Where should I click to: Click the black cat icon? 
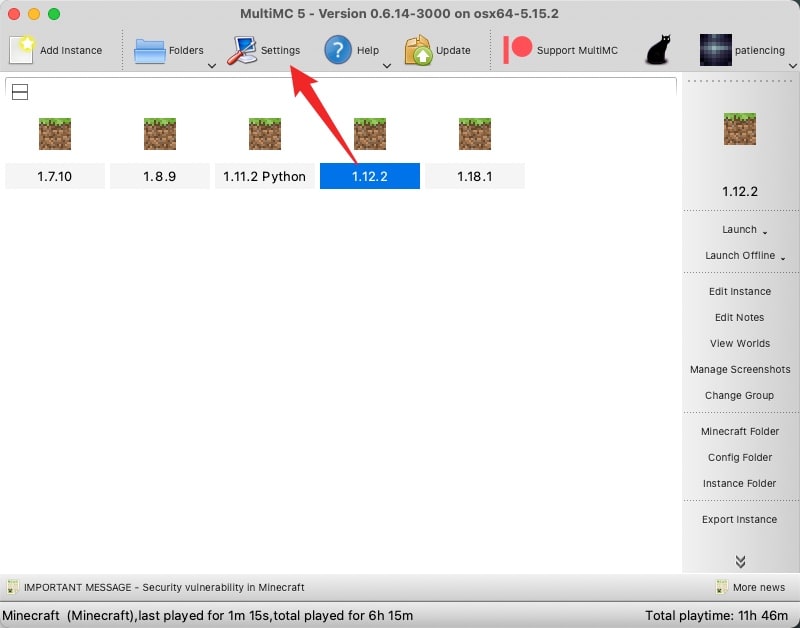coord(658,49)
